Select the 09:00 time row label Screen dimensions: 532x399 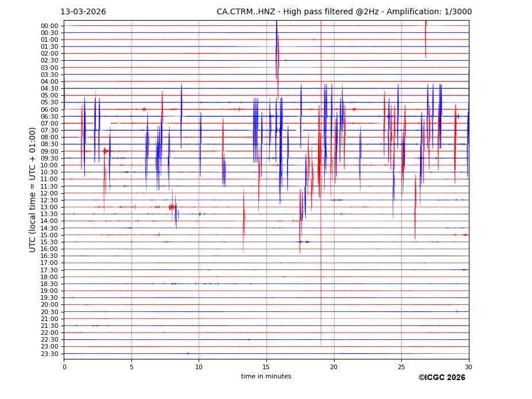(49, 151)
